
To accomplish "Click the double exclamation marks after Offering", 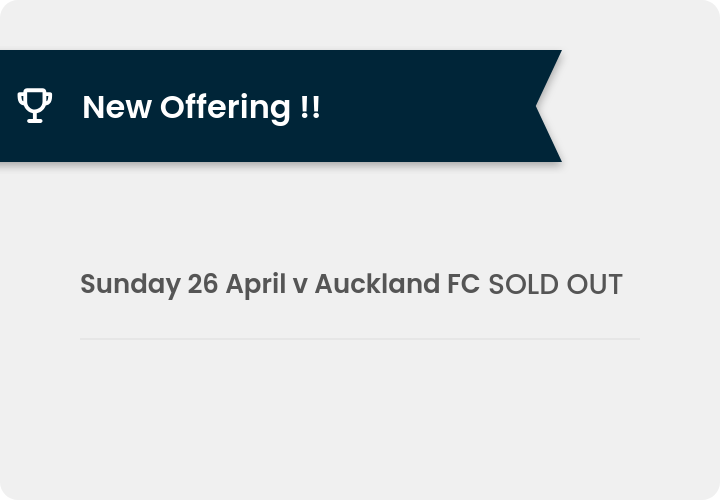I will pos(310,107).
